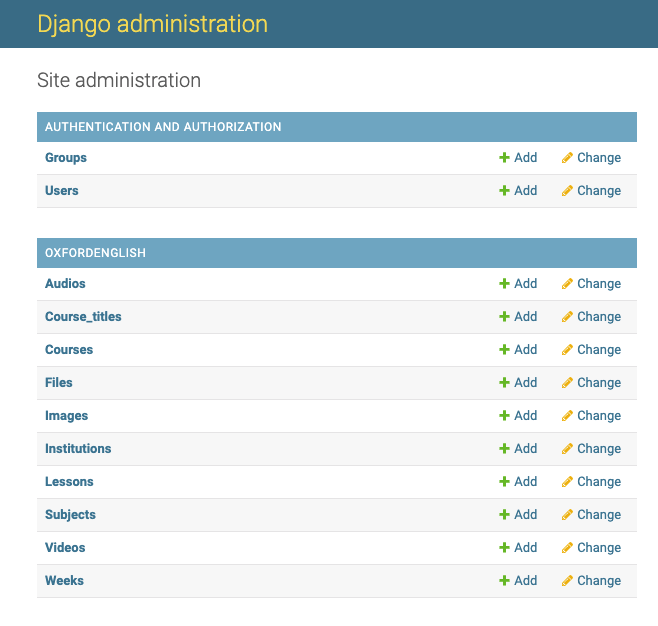
Task: Click the plus icon in Videos row
Action: [x=504, y=548]
